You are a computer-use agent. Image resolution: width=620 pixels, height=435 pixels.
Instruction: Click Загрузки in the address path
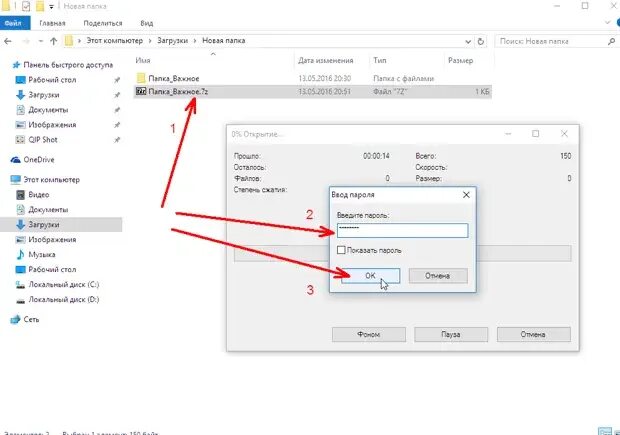click(x=172, y=41)
